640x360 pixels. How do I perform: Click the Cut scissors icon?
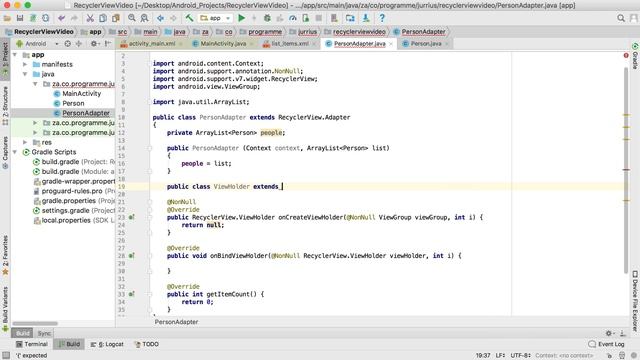[90, 18]
